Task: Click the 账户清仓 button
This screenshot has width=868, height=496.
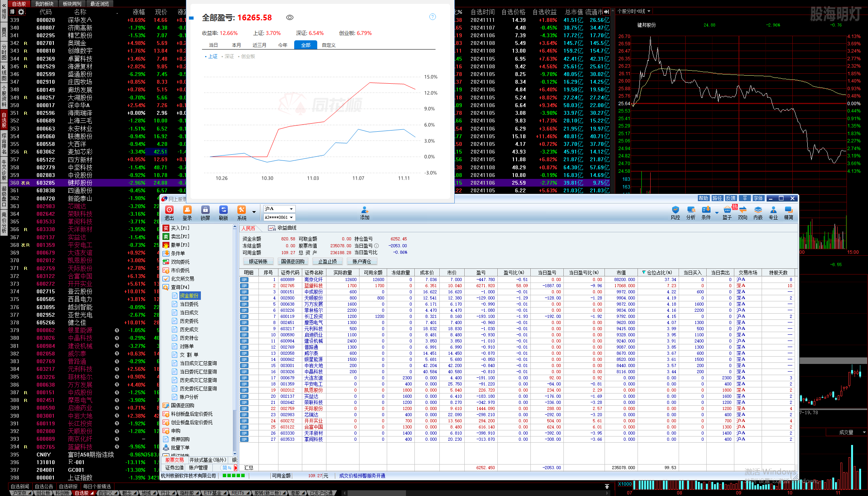Action: [362, 261]
